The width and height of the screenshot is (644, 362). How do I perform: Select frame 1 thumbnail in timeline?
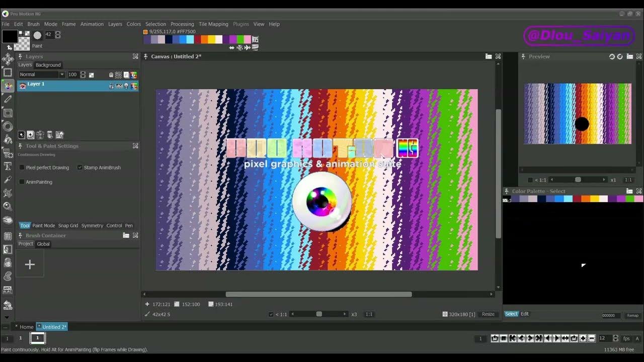37,338
